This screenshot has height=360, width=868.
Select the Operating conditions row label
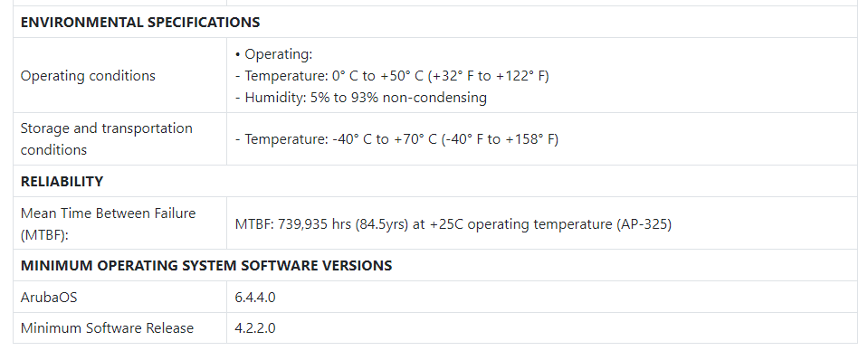click(88, 76)
